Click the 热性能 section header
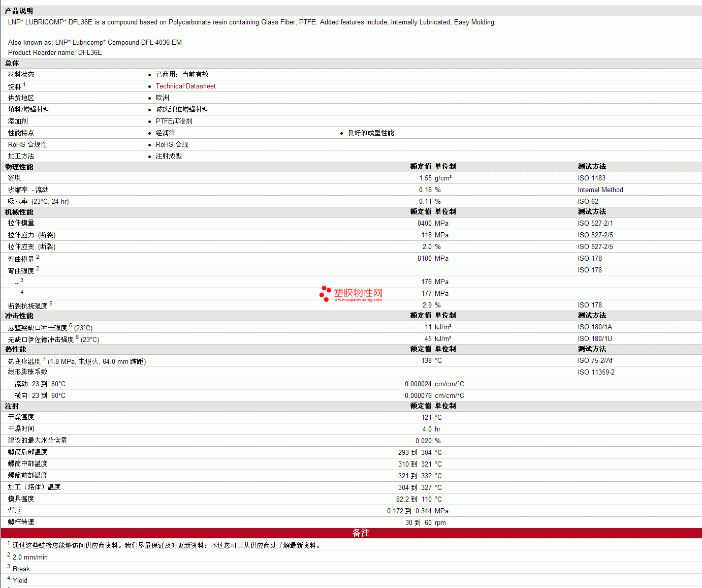Image resolution: width=702 pixels, height=588 pixels. (x=15, y=349)
